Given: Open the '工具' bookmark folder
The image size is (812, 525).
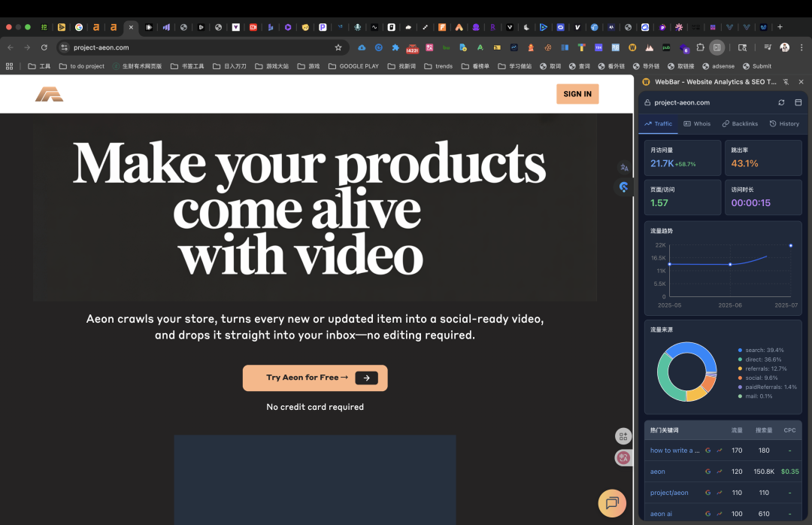Looking at the screenshot, I should click(39, 66).
